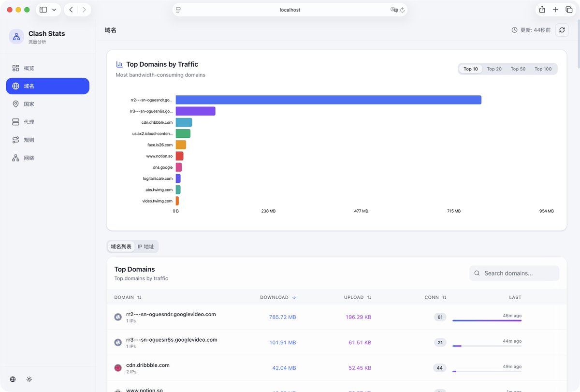The width and height of the screenshot is (580, 392).
Task: Go to the 国家 countries page
Action: coord(47,104)
